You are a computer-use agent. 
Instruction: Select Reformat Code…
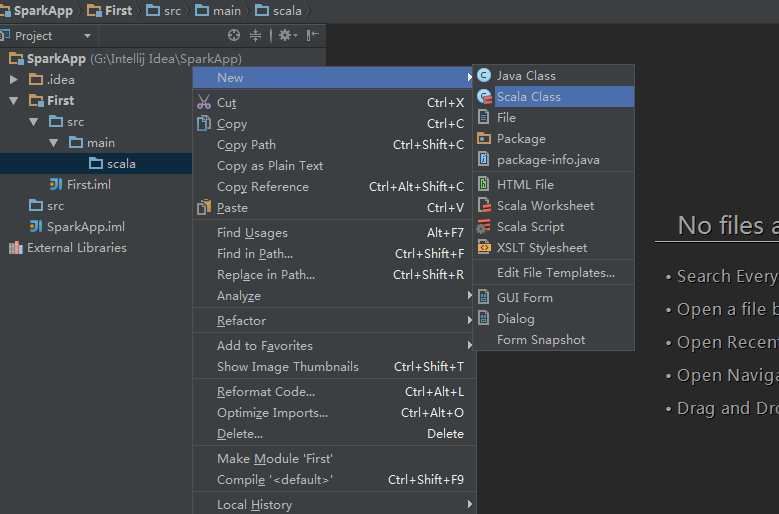[x=334, y=391]
